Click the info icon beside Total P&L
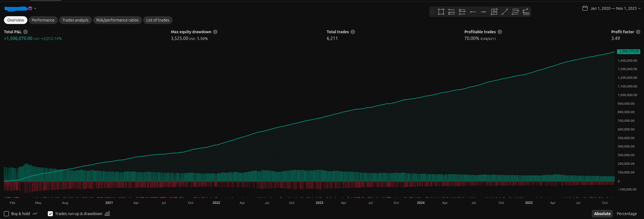The height and width of the screenshot is (219, 644). 25,32
